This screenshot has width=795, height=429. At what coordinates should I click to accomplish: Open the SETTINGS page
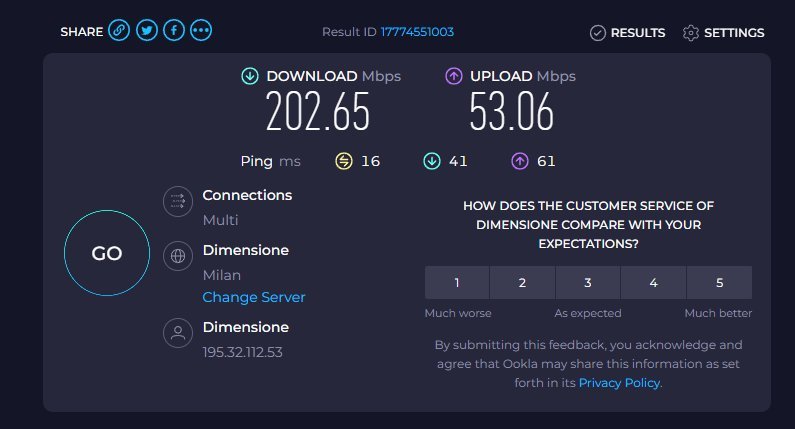(723, 33)
